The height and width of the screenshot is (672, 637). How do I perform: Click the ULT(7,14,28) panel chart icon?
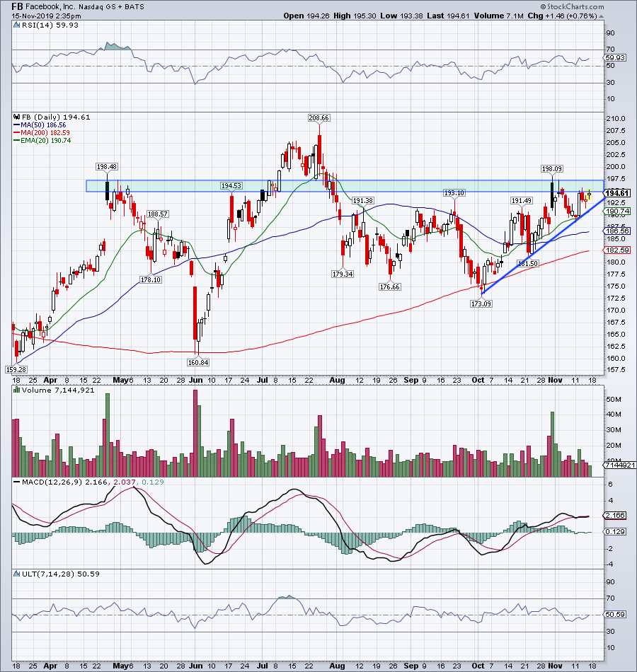tap(16, 574)
